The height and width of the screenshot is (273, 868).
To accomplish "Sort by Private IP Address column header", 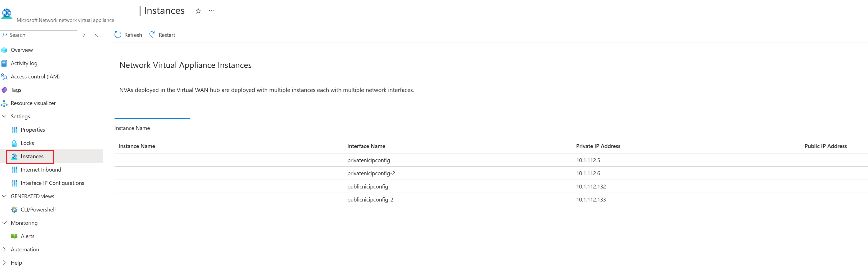I will tap(598, 146).
